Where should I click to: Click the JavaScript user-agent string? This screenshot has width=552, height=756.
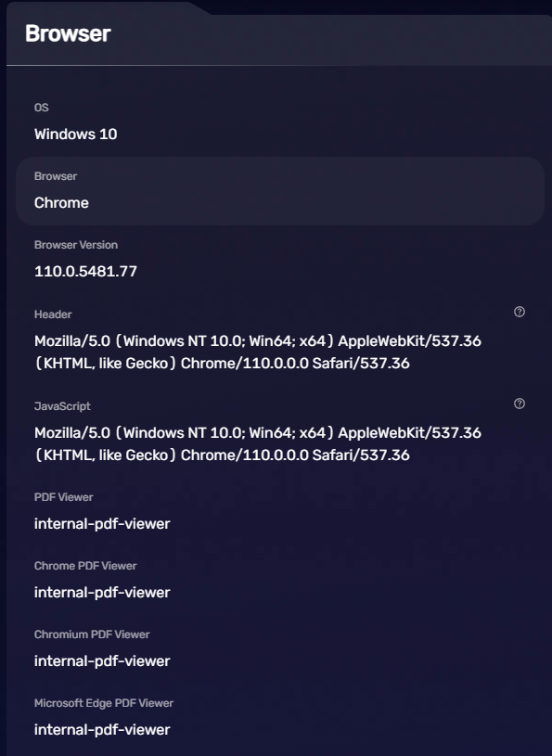click(257, 442)
